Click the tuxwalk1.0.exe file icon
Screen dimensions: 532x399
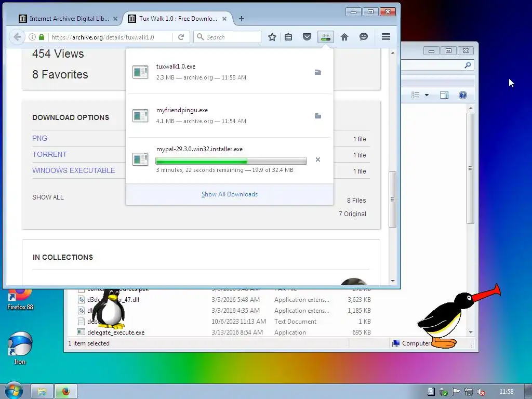[140, 72]
